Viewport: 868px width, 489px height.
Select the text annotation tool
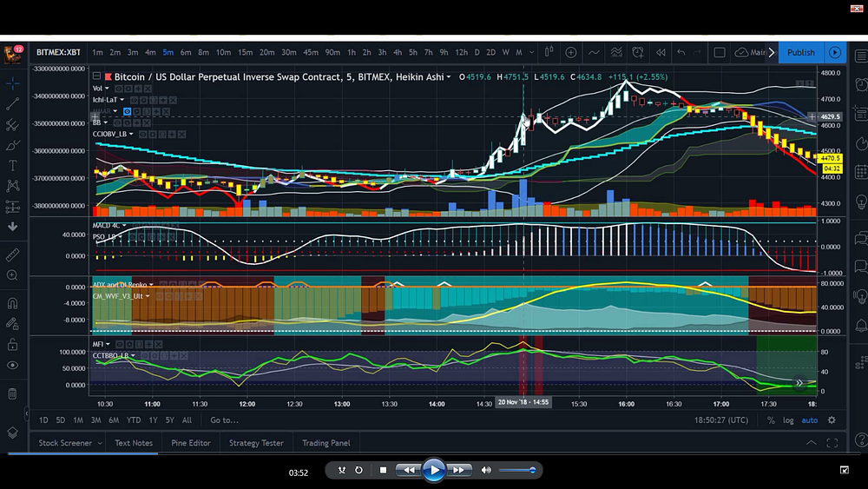pos(13,166)
